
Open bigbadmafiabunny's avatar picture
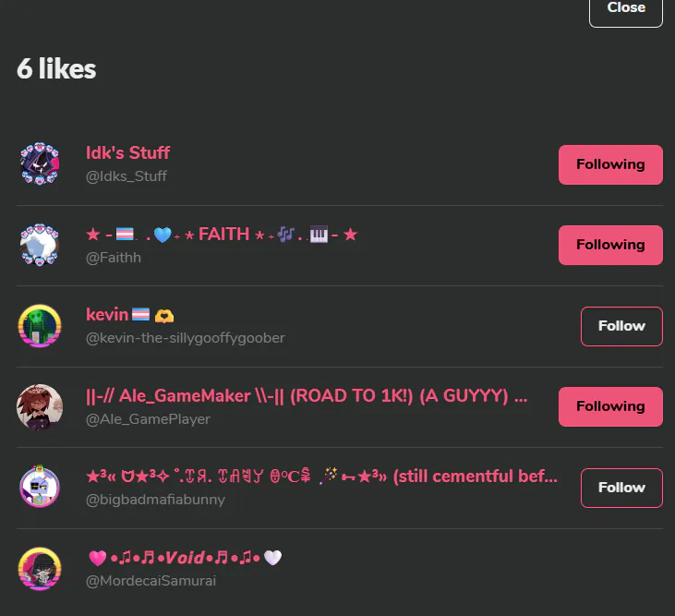coord(40,487)
